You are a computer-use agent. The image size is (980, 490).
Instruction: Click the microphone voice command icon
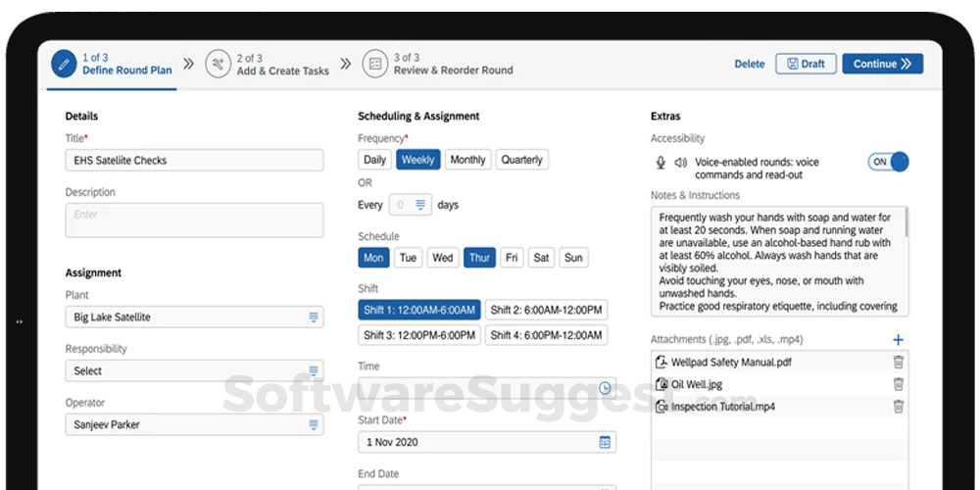coord(661,163)
